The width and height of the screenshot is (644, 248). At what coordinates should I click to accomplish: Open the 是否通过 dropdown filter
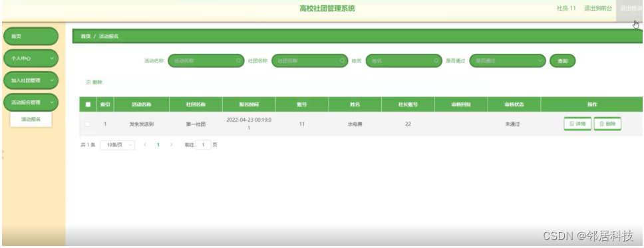(x=507, y=61)
